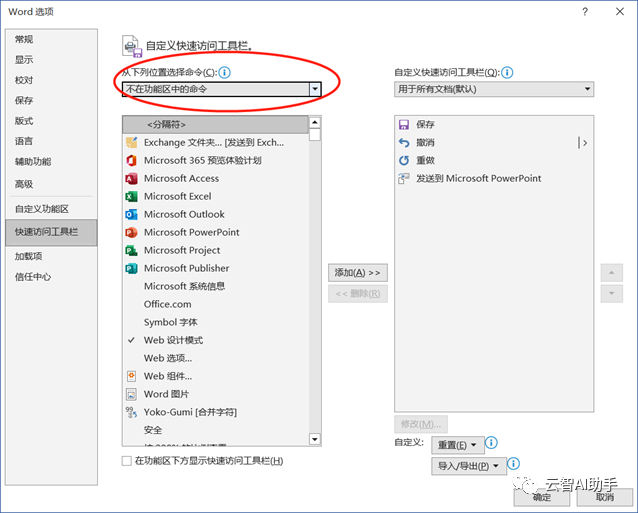Expand the 重置(E) dropdown button
The image size is (638, 513).
click(x=458, y=445)
